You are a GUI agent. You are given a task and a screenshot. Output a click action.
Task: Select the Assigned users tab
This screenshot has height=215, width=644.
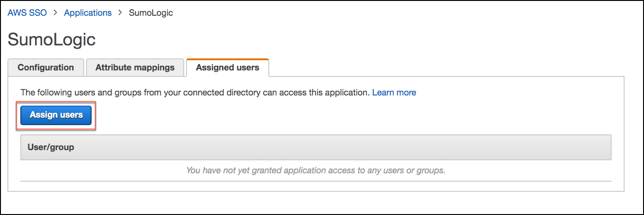pyautogui.click(x=228, y=68)
